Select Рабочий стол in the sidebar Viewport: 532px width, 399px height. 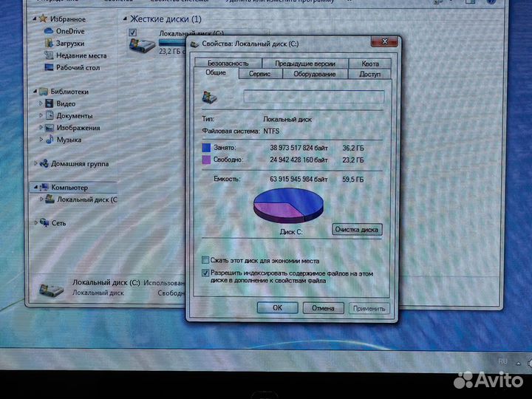(x=78, y=67)
